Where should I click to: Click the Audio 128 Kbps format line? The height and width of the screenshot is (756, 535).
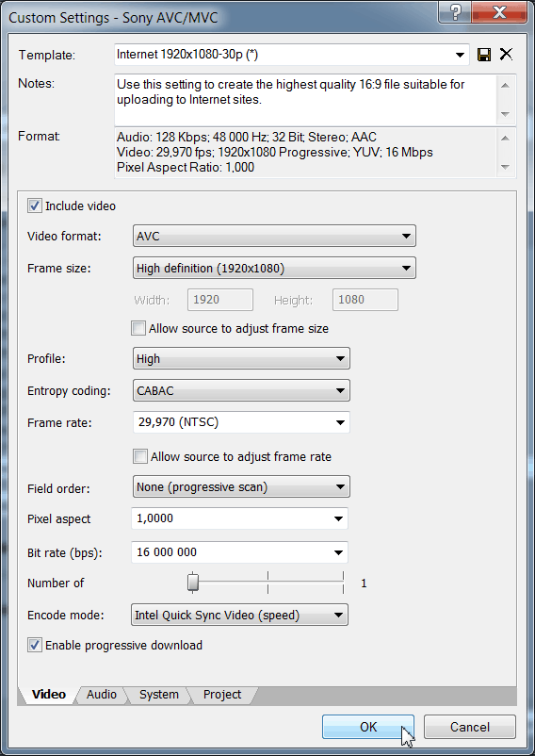coord(247,137)
